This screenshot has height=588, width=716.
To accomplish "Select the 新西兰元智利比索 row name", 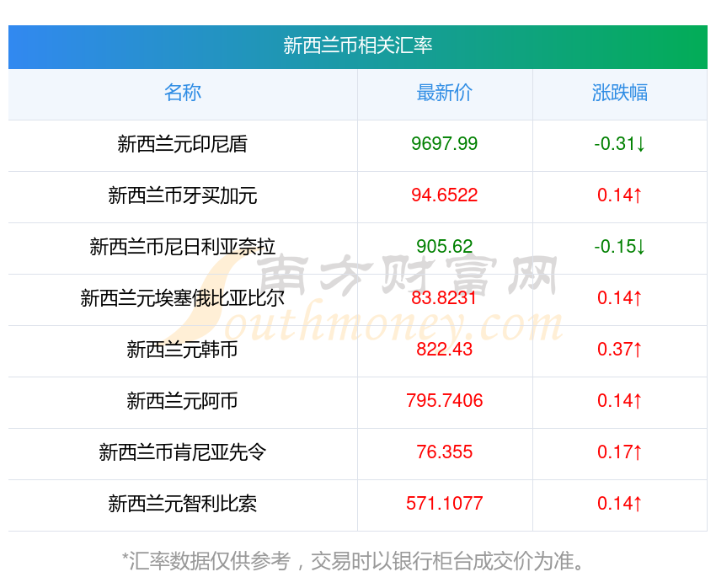I will [x=183, y=504].
